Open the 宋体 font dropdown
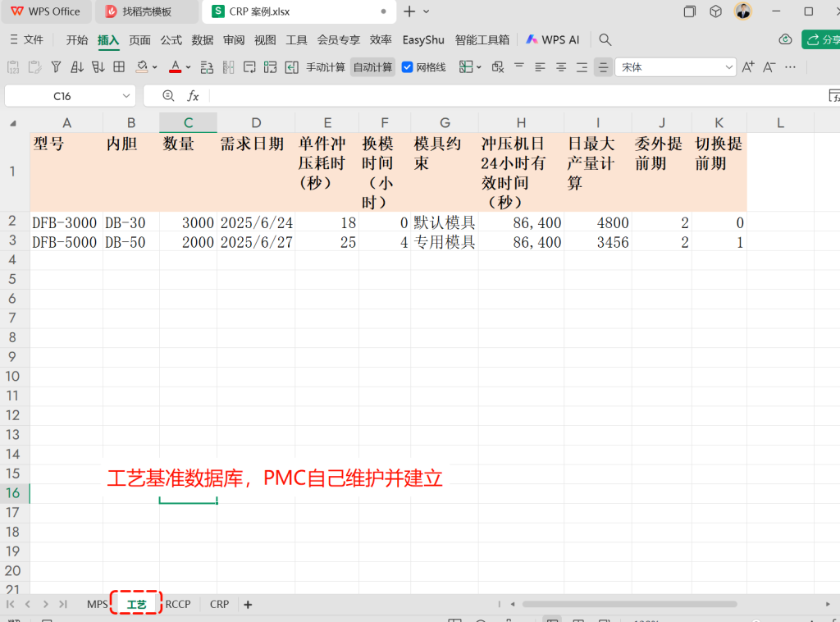840x622 pixels. tap(728, 67)
